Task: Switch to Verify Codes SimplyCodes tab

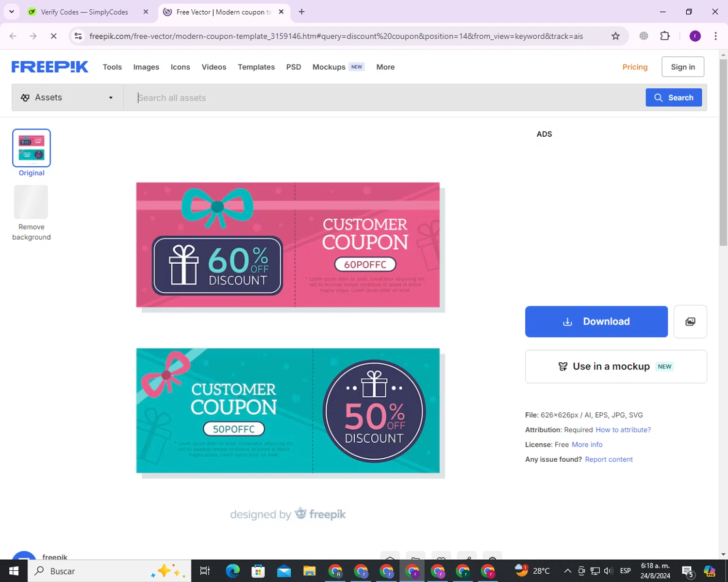Action: [x=84, y=12]
